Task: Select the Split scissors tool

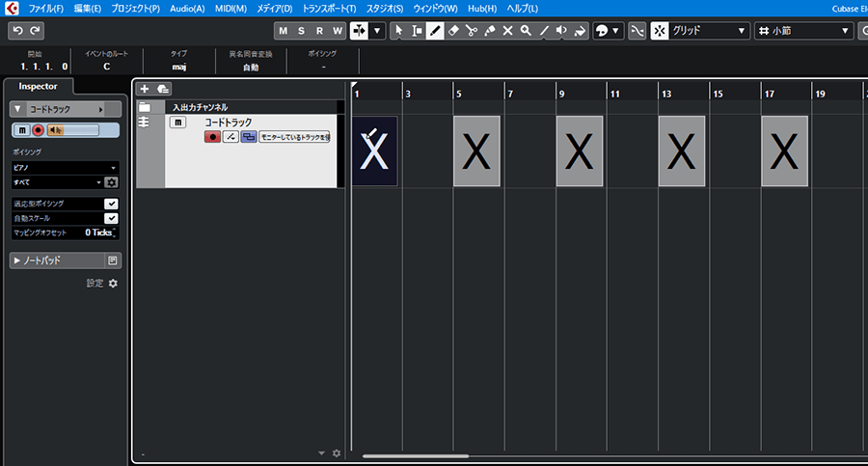Action: point(471,31)
